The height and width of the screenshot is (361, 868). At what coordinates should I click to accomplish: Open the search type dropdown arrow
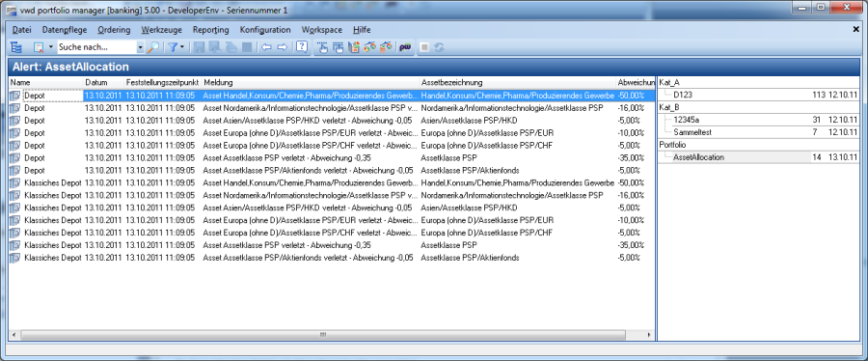tap(50, 47)
